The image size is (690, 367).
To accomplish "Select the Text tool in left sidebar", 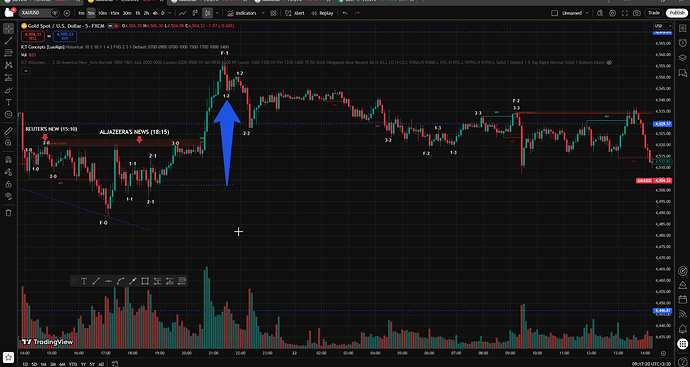I will [8, 102].
